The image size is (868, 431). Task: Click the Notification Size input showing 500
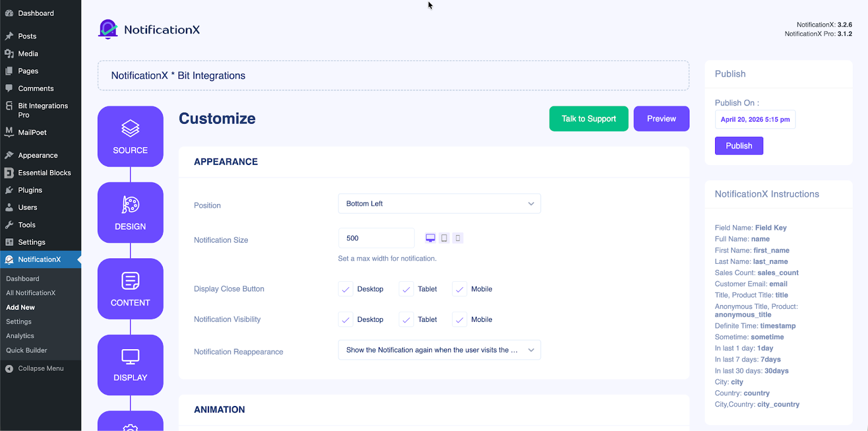click(x=376, y=238)
